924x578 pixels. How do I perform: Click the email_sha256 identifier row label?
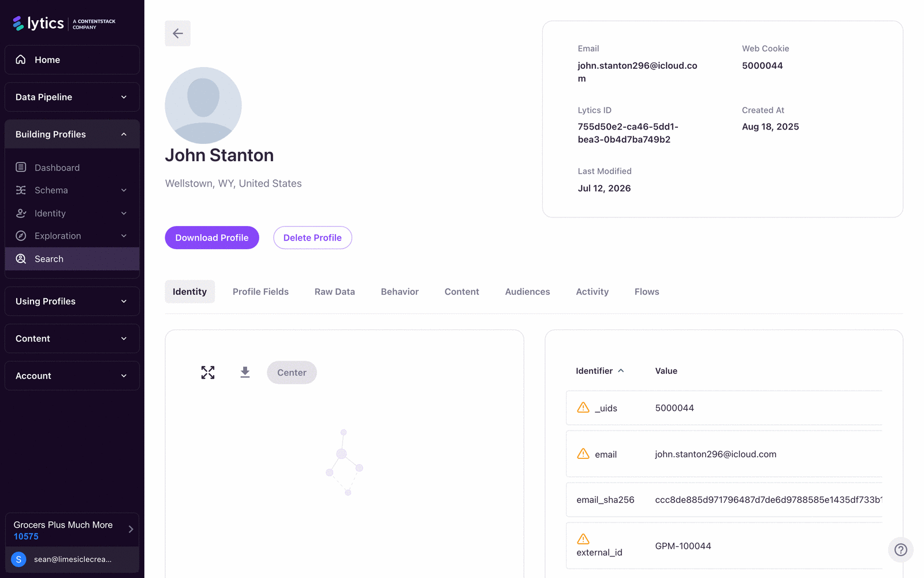tap(605, 500)
